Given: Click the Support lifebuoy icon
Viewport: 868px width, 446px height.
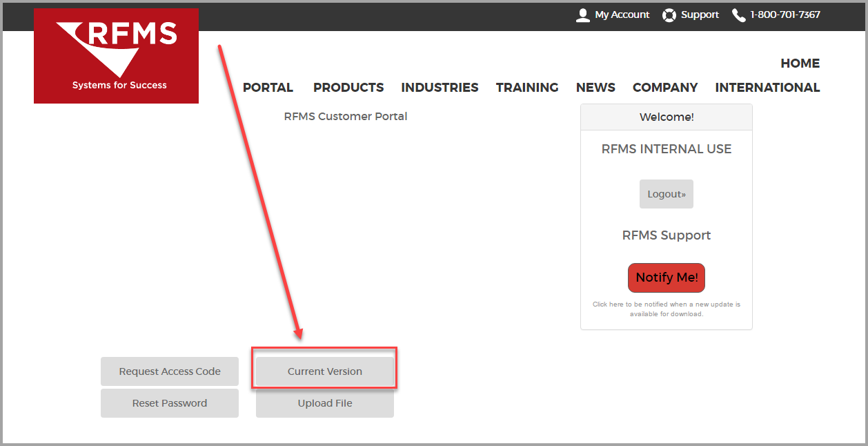Looking at the screenshot, I should click(669, 15).
